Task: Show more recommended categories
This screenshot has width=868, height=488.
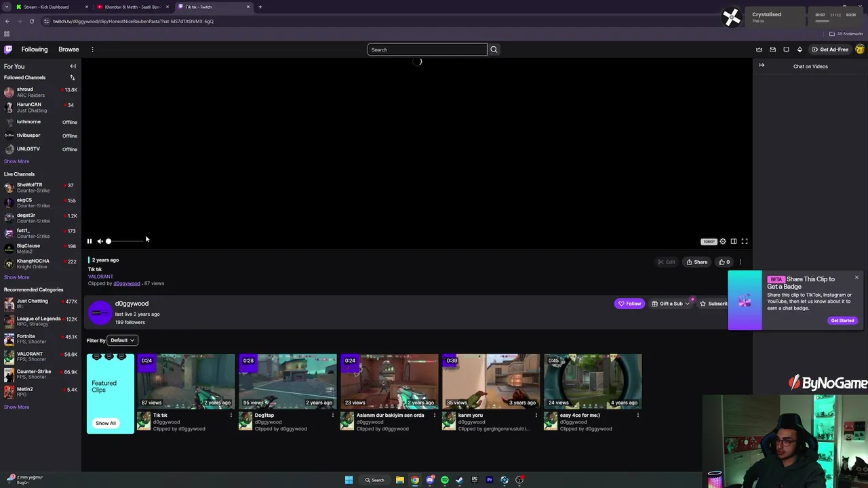Action: (17, 407)
